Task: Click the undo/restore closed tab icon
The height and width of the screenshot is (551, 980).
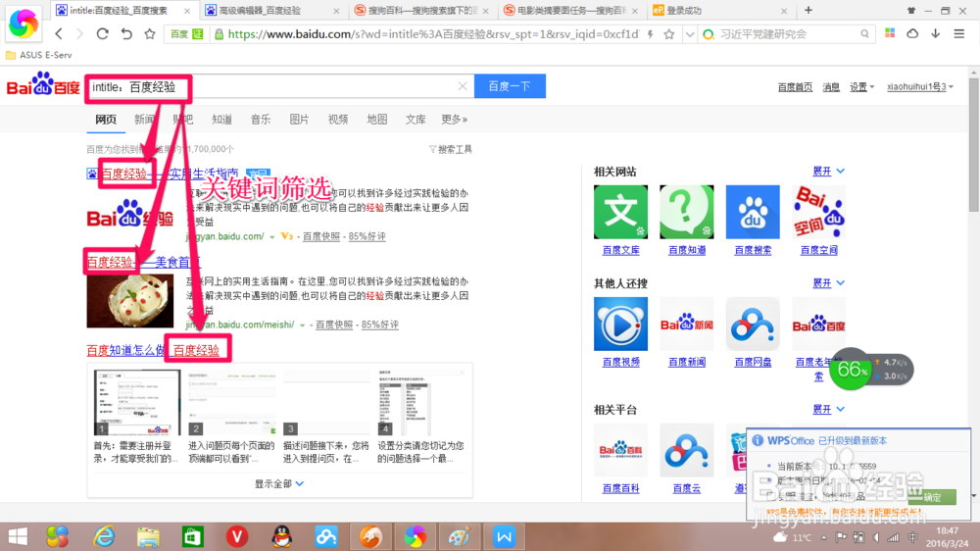Action: (126, 33)
